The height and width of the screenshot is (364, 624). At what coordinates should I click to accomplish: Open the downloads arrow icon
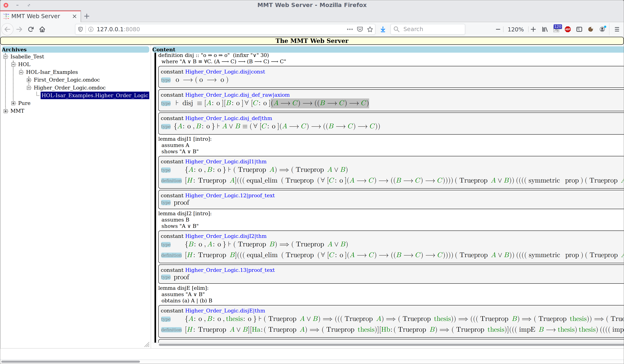click(383, 29)
